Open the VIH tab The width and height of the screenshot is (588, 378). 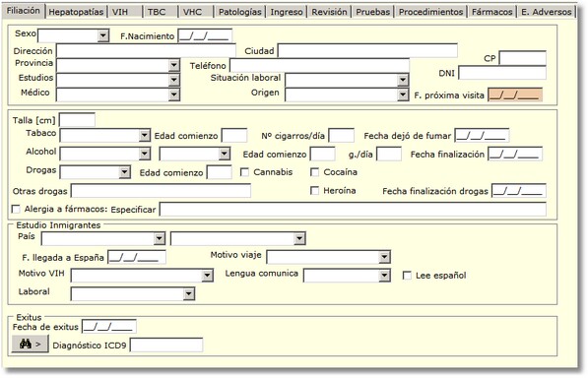[x=126, y=12]
